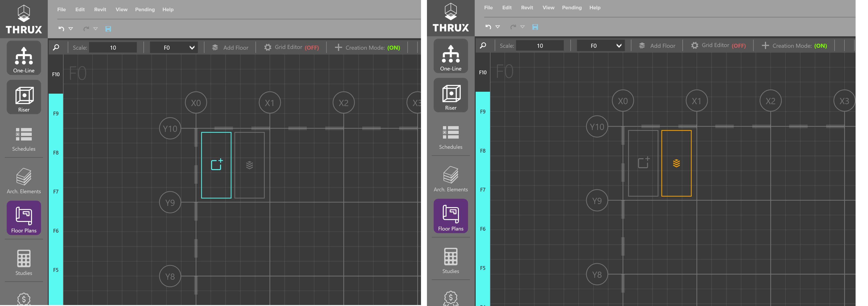Open redo history arrow in left window
Viewport: 868px width, 306px height.
[x=96, y=29]
